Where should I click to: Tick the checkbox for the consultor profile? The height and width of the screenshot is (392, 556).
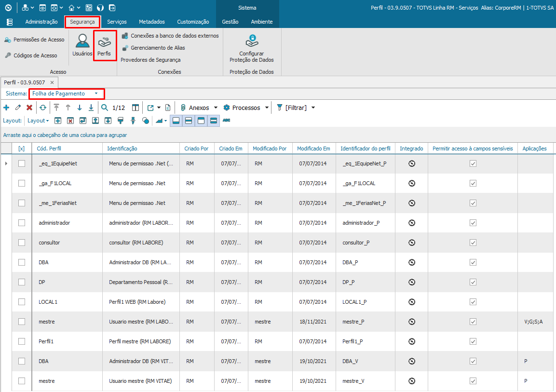coord(22,243)
